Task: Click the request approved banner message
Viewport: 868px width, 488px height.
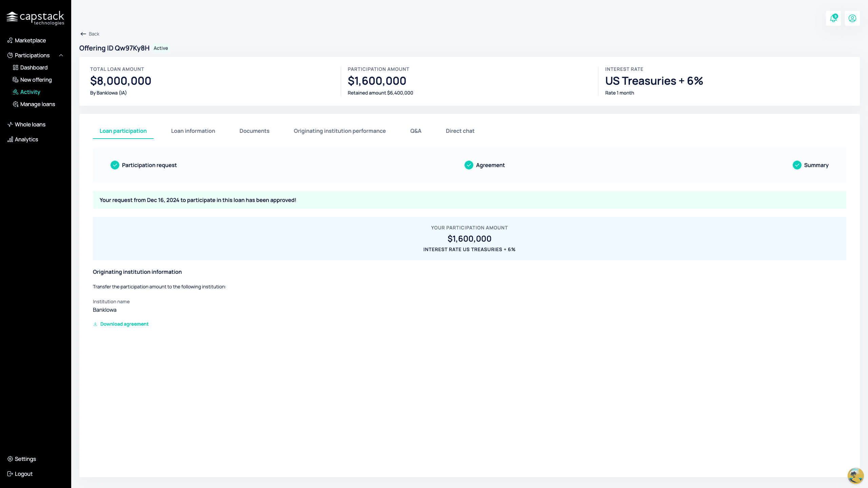Action: coord(198,200)
